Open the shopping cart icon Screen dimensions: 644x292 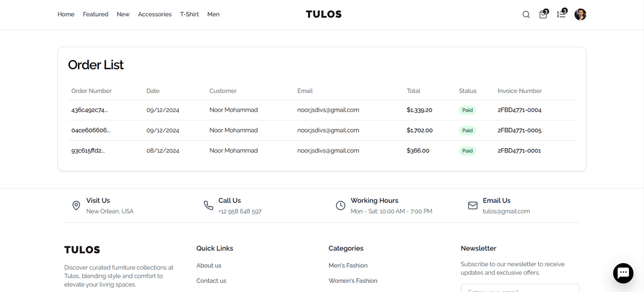click(x=543, y=14)
